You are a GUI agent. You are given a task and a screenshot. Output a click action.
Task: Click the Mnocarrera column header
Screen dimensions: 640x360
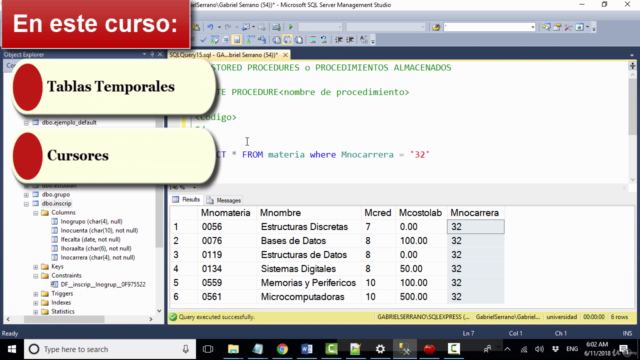click(475, 213)
